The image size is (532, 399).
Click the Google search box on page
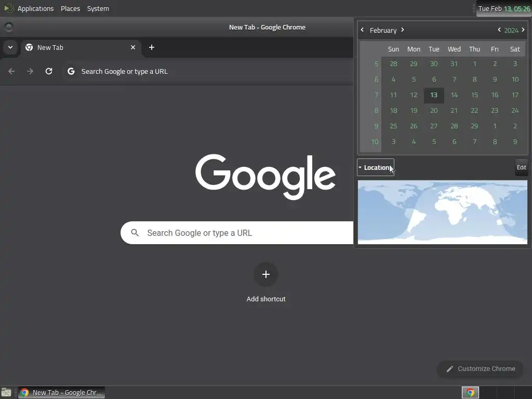tap(237, 233)
